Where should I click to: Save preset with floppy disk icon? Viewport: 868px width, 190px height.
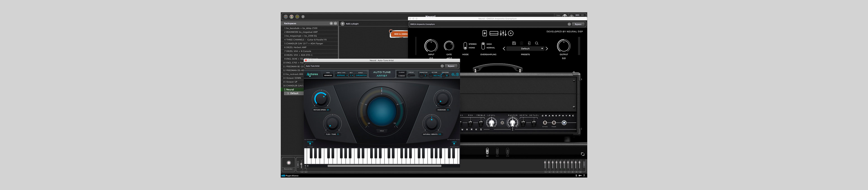pyautogui.click(x=514, y=43)
